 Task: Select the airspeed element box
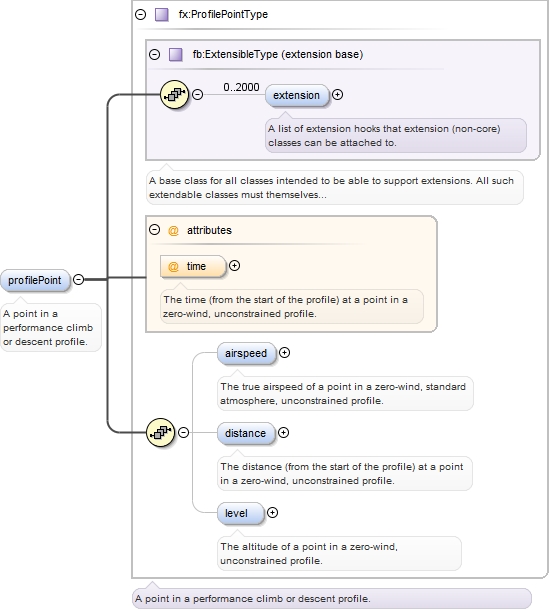[x=246, y=353]
